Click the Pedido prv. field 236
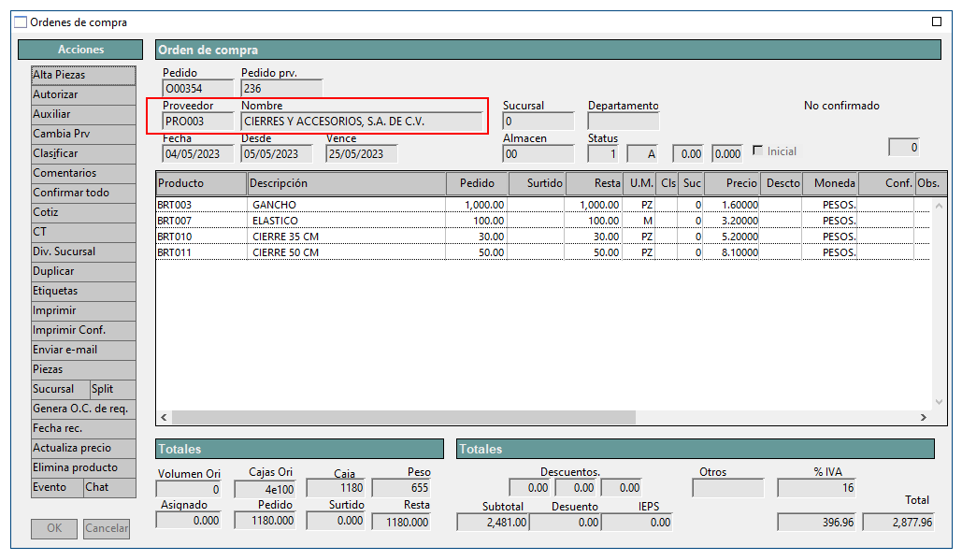Viewport: 962px width, 560px height. click(x=281, y=88)
